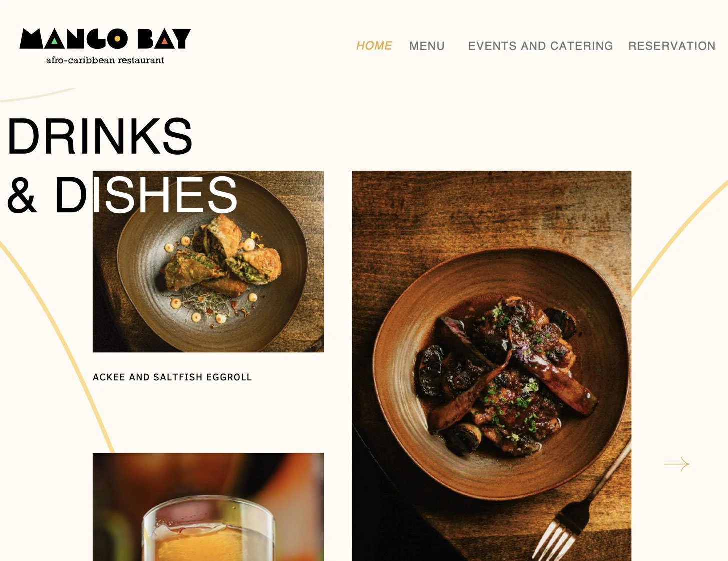
Task: Click the Mango Bay logo
Action: click(x=105, y=46)
